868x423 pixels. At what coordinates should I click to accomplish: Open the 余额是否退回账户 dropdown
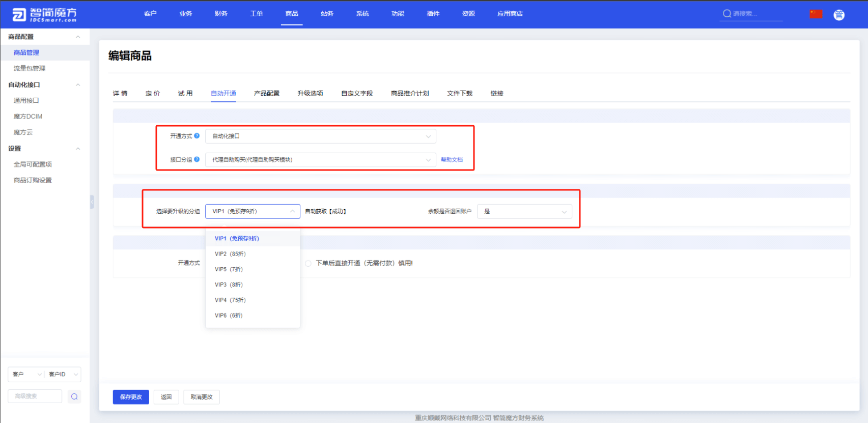[x=524, y=211]
